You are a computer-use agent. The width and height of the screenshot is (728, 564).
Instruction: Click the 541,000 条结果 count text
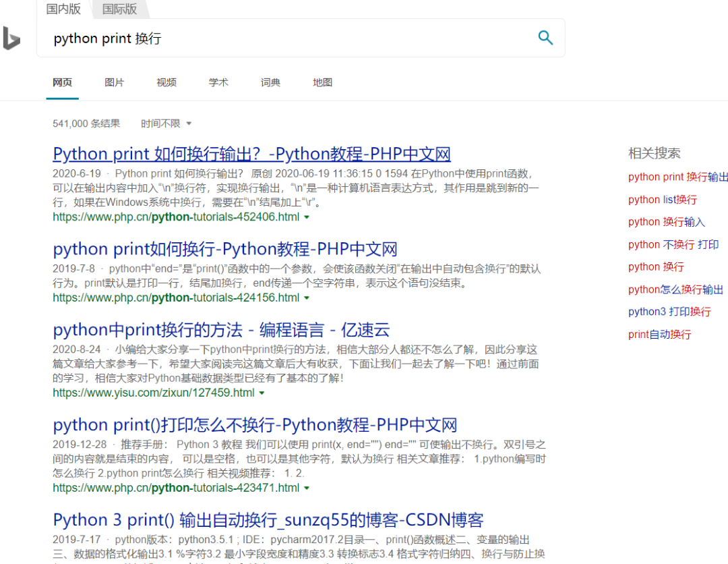[x=86, y=123]
